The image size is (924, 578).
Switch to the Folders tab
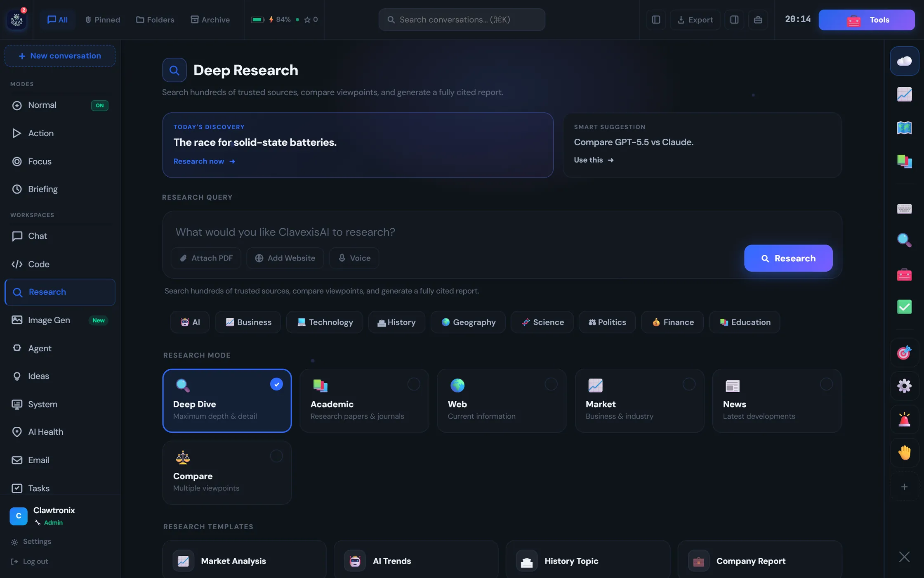(155, 19)
